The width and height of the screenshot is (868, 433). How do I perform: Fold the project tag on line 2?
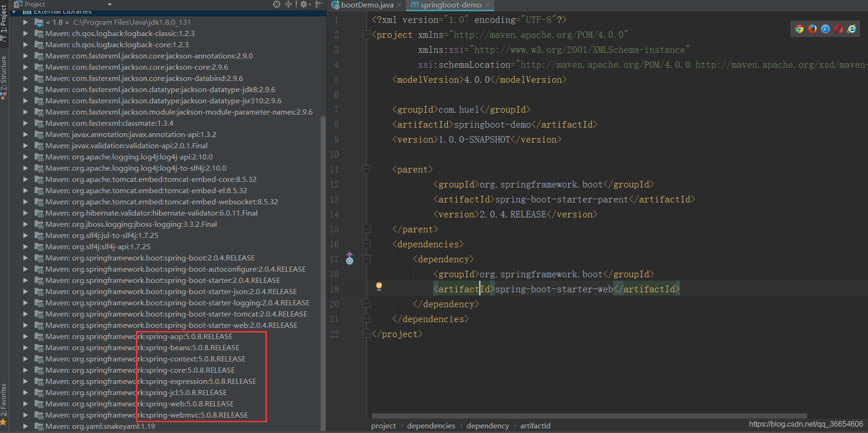click(367, 35)
